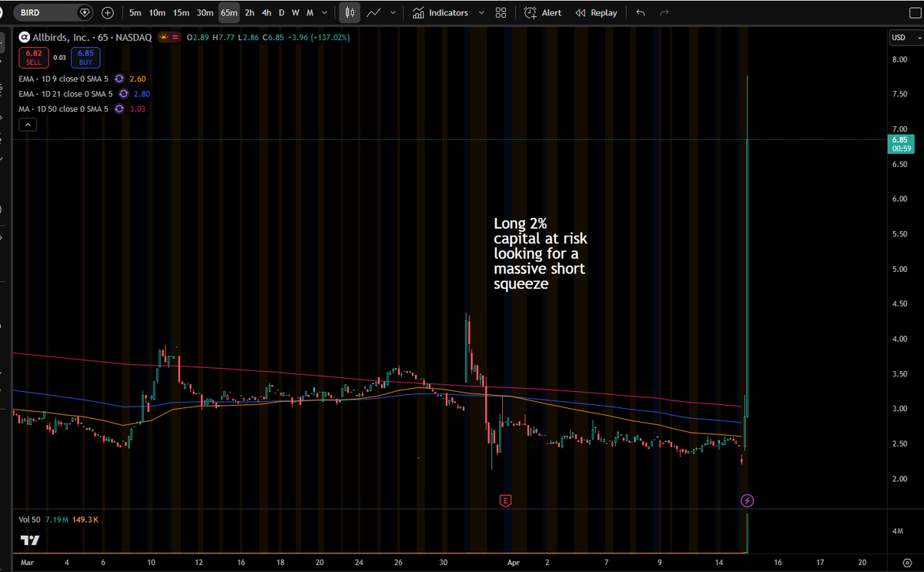Viewport: 924px width, 572px height.
Task: Click the refresh icon on EMA 21 row
Action: coord(123,94)
